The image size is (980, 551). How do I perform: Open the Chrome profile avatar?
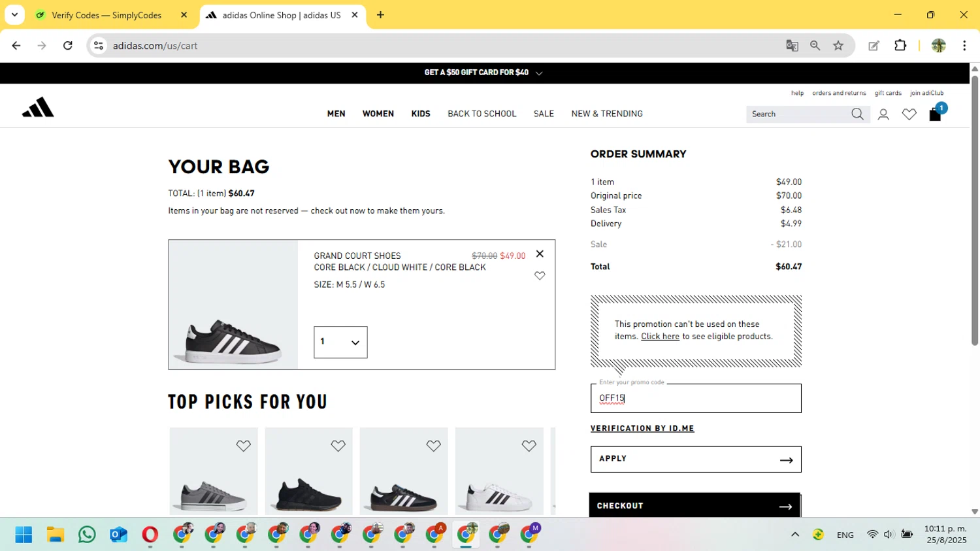pos(939,46)
